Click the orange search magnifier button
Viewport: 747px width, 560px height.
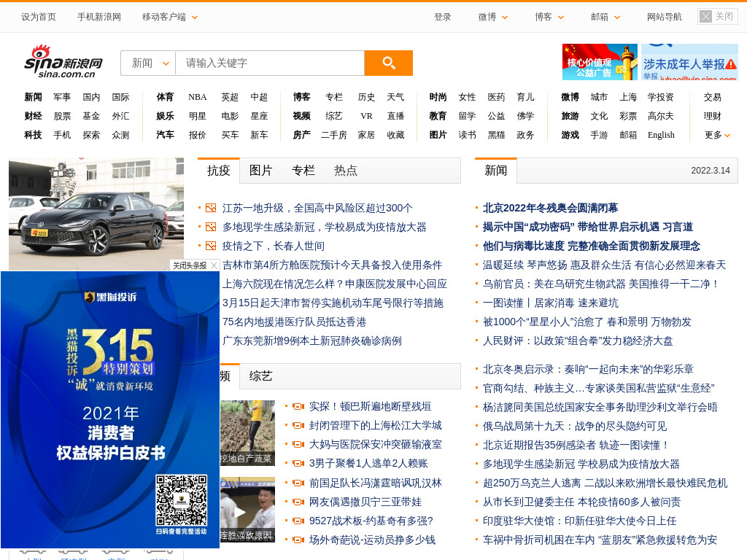coord(388,63)
